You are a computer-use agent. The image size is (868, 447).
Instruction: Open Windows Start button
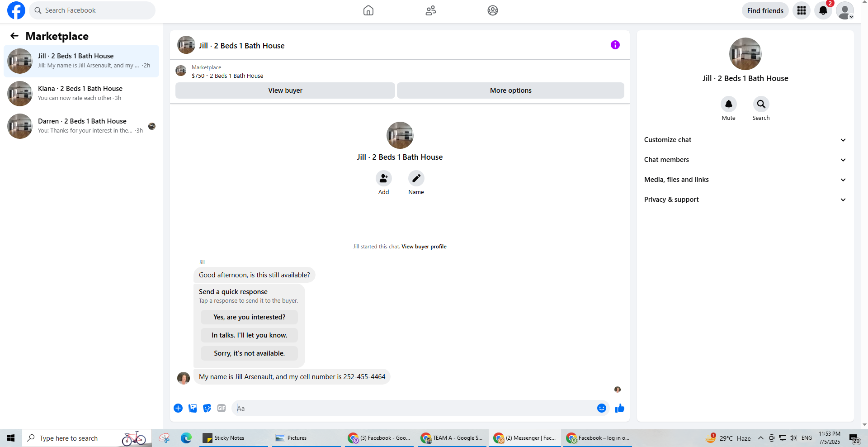coord(11,438)
